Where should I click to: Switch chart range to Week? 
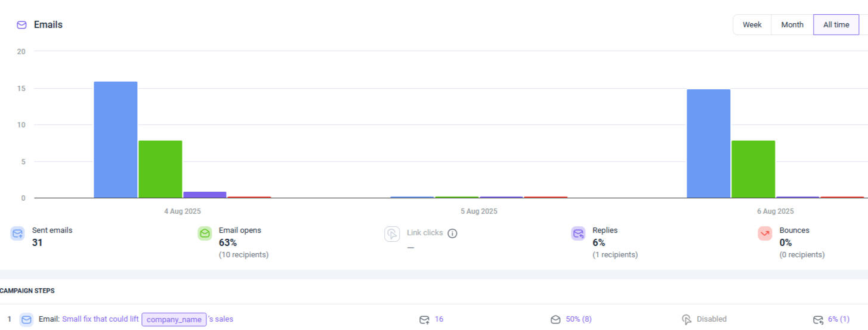tap(752, 25)
